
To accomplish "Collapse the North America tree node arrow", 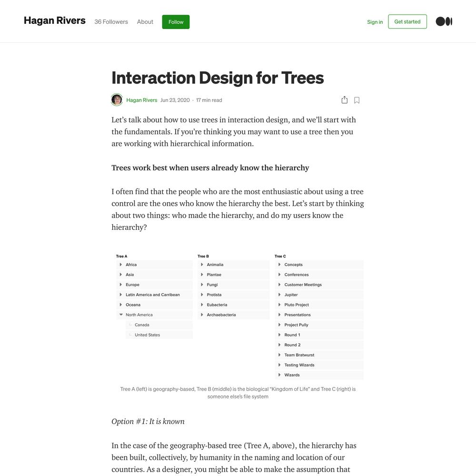I will (x=121, y=315).
